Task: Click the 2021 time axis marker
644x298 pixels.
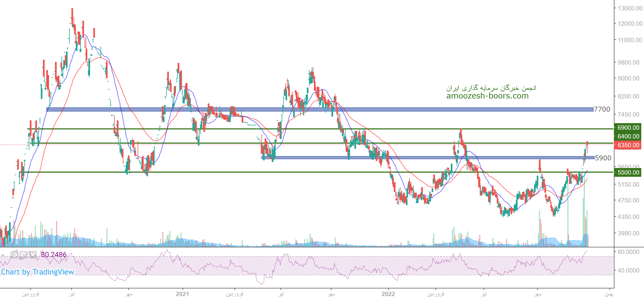Action: (182, 294)
